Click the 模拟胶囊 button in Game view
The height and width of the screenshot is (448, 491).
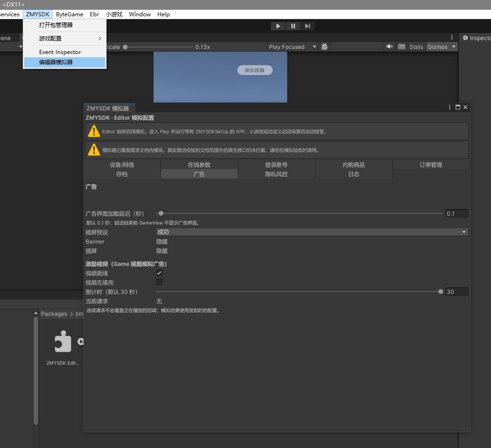(x=255, y=70)
